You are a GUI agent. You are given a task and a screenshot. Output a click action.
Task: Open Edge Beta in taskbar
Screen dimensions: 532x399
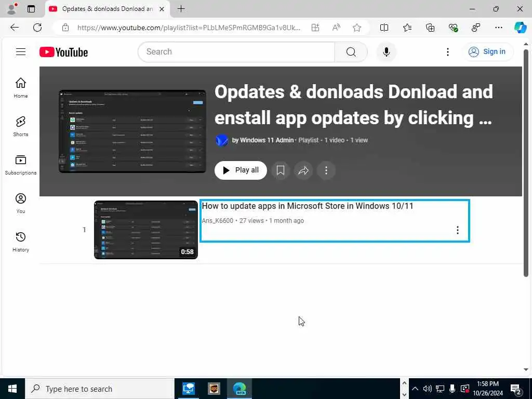240,389
